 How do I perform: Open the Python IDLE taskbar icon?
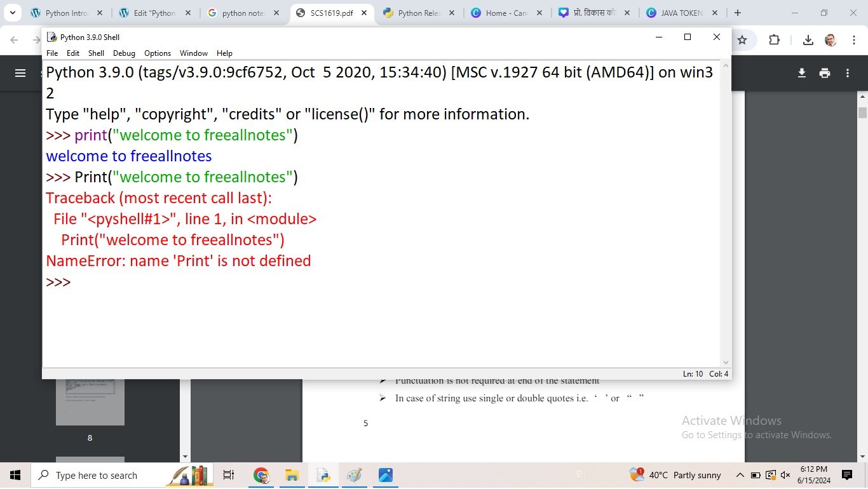pos(323,475)
